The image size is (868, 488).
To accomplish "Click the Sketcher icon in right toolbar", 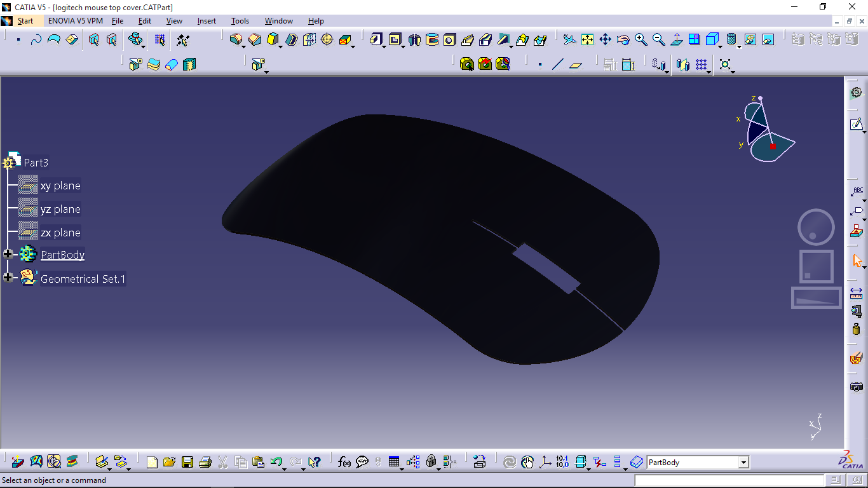I will click(x=856, y=124).
